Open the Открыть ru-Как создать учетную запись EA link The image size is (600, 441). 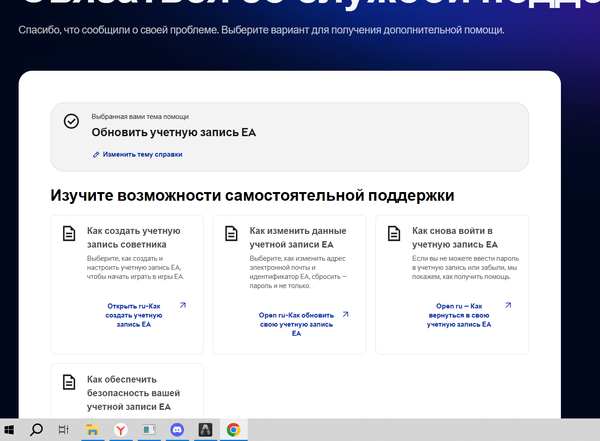pos(134,315)
